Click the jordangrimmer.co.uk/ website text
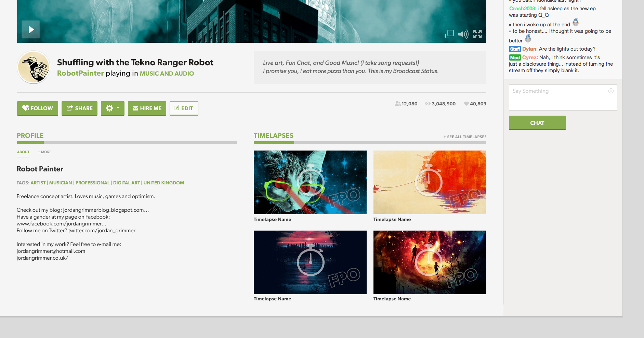The width and height of the screenshot is (644, 338). point(42,258)
